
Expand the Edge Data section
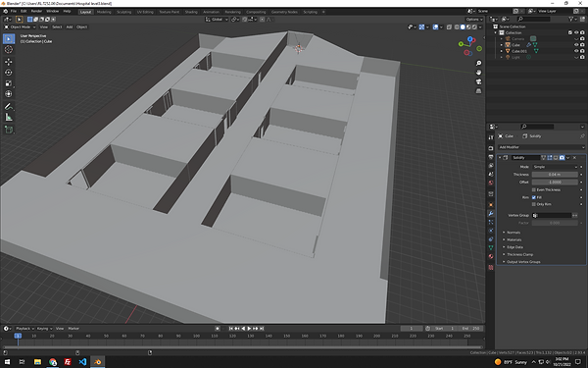(514, 247)
